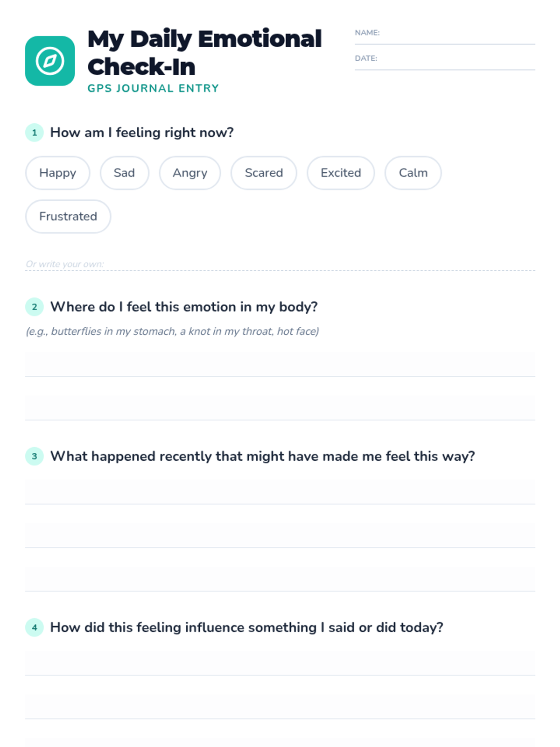Click first line under 'What happened recently'
This screenshot has height=747, width=560.
point(280,492)
